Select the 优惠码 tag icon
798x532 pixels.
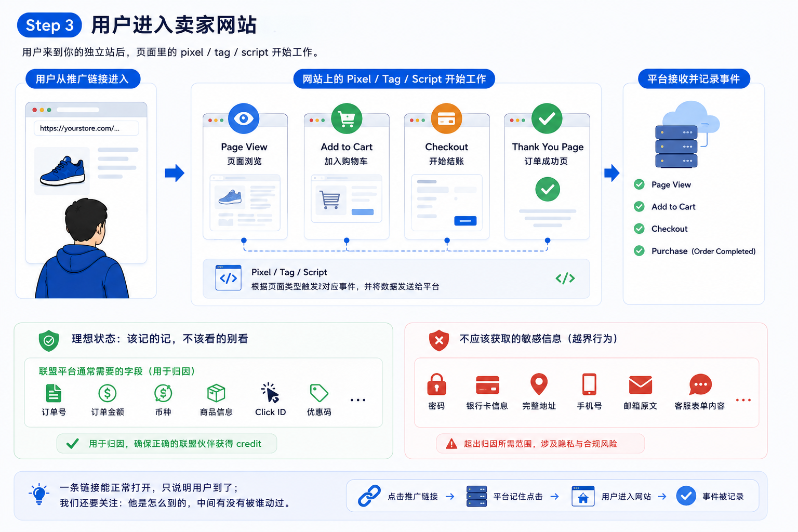pos(319,393)
